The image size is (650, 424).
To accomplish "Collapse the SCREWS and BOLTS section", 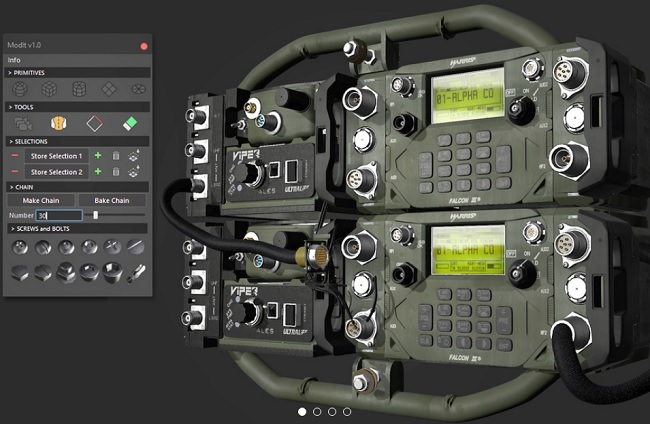I will tap(77, 228).
